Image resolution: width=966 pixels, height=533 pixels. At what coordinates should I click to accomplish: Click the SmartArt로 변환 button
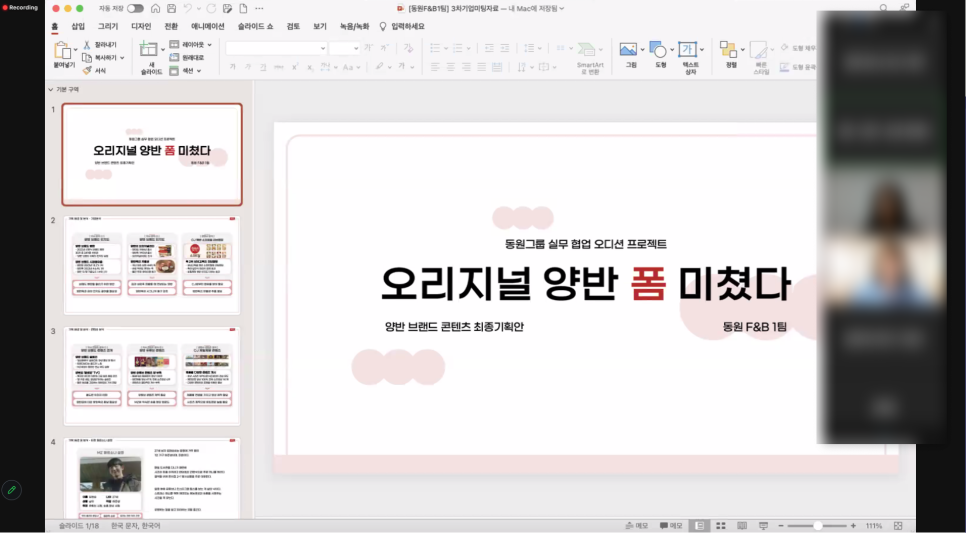pos(590,59)
